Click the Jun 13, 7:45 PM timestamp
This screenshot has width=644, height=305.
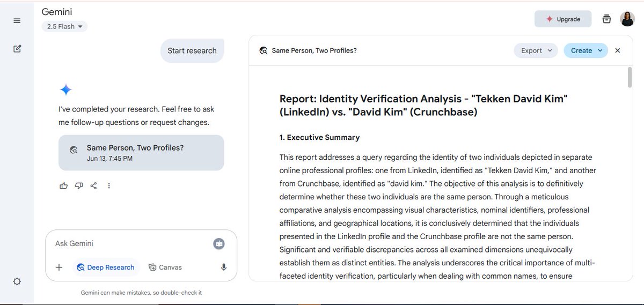[109, 159]
